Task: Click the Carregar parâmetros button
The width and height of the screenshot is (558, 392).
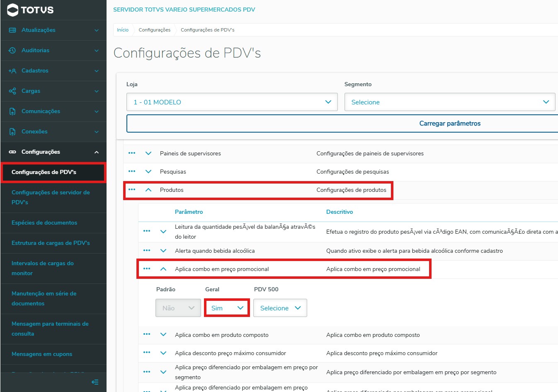Action: pyautogui.click(x=342, y=123)
